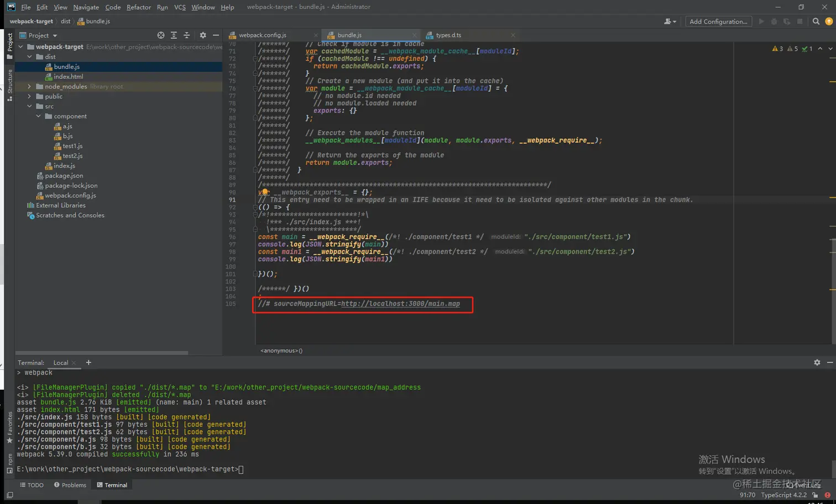Click the WebStorm logo icon
The width and height of the screenshot is (836, 504).
11,7
